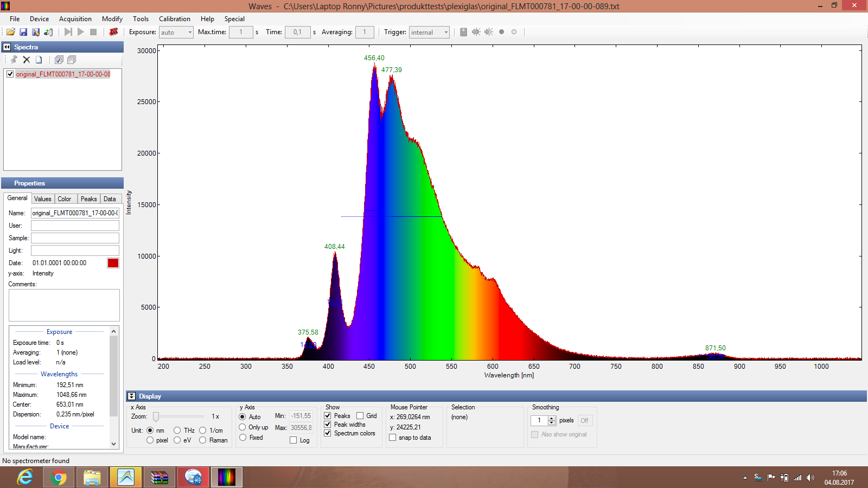Click the red spectrum color swatch

[x=113, y=263]
